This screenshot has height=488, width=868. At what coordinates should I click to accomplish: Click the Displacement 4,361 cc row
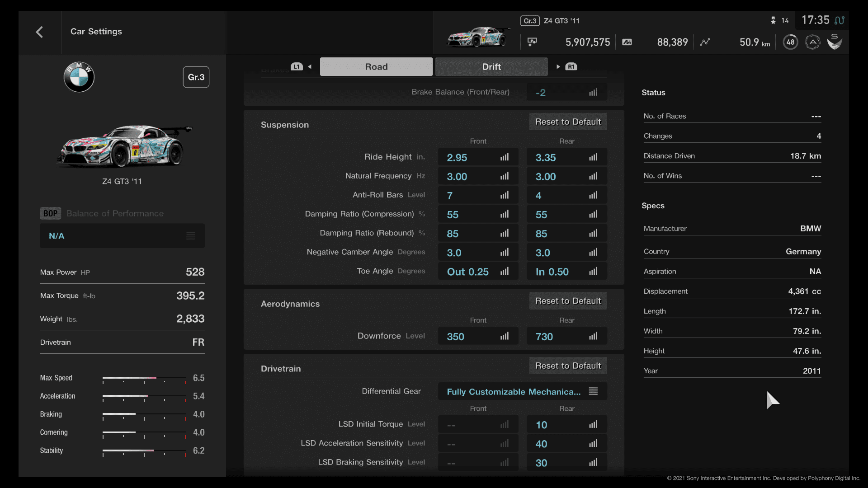[732, 291]
